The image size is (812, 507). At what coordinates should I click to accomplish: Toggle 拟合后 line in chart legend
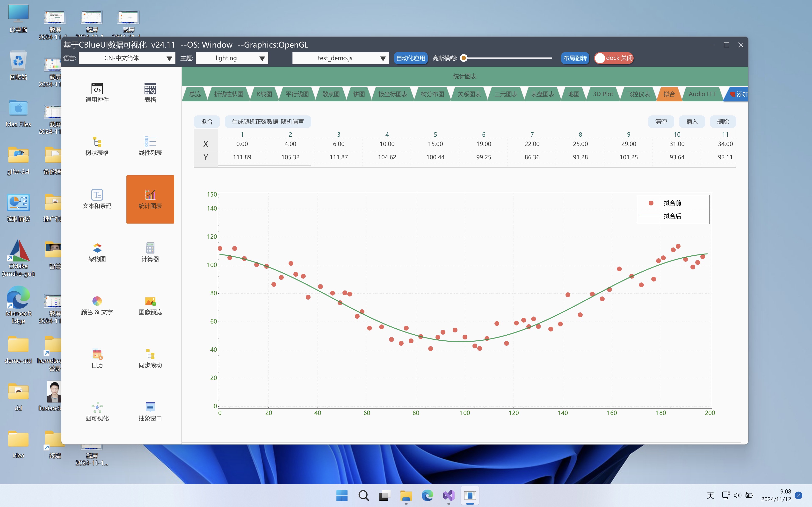[x=672, y=216]
